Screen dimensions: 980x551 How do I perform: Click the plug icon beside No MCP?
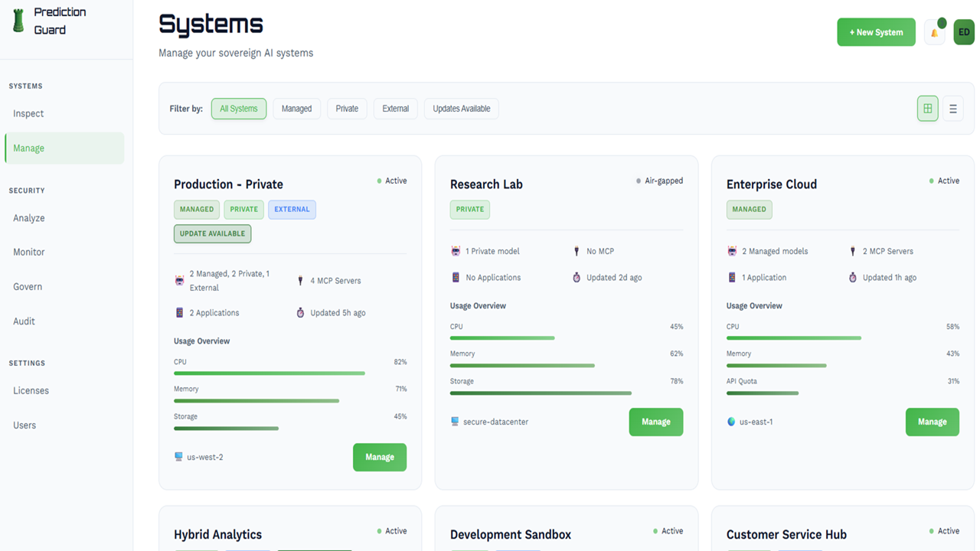[577, 251]
